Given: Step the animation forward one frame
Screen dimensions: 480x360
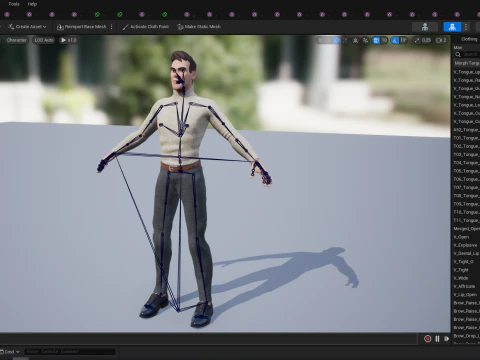Looking at the screenshot, I should pos(446,339).
